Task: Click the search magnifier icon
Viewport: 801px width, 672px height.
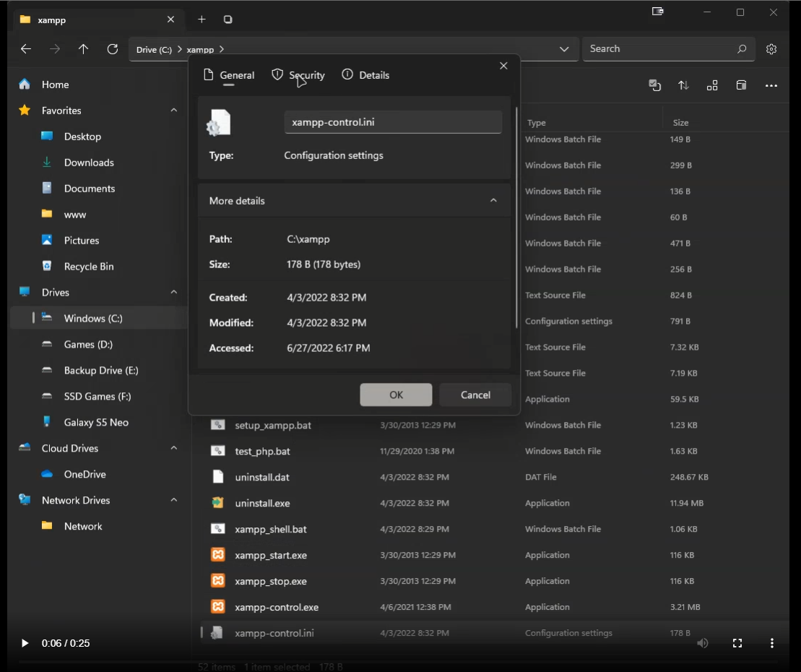Action: click(742, 49)
